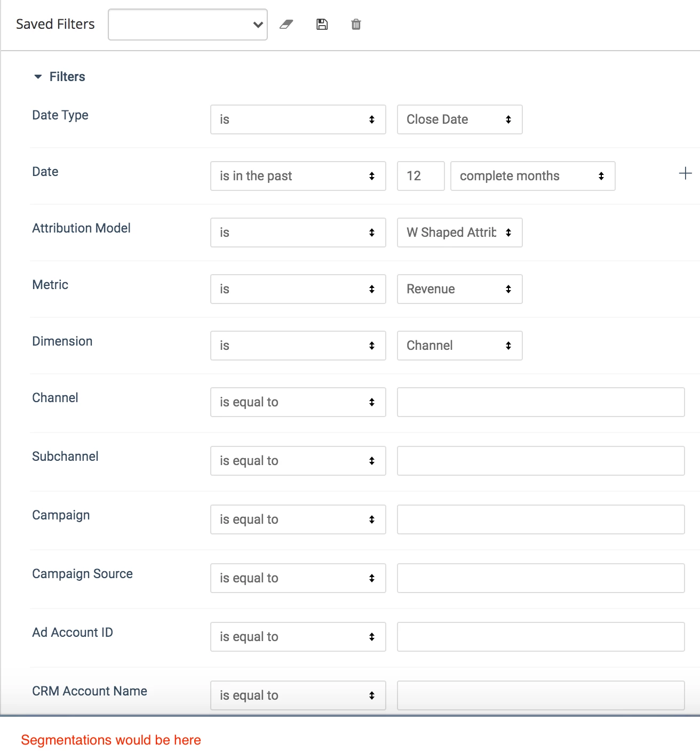Click the CRM Account Name value field

541,695
